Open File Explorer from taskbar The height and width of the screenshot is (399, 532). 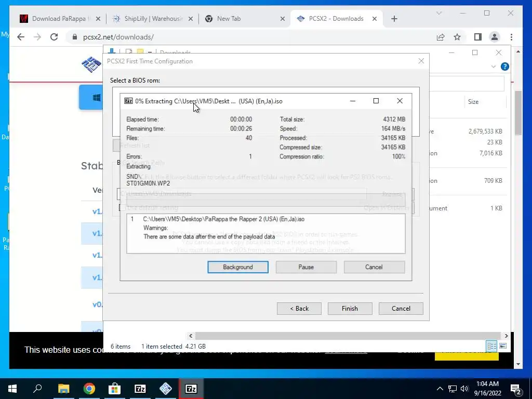(x=63, y=389)
